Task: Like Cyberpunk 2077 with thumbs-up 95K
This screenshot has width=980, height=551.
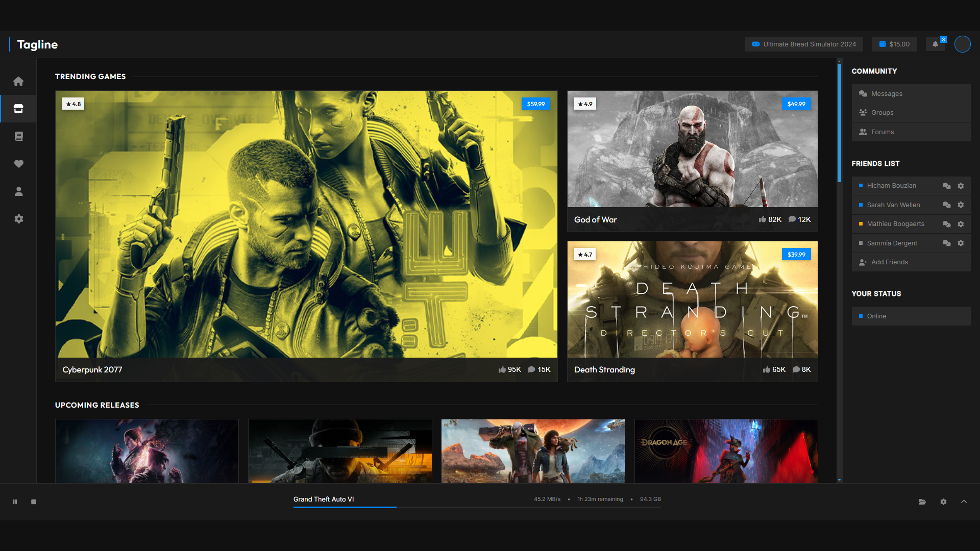Action: point(509,369)
